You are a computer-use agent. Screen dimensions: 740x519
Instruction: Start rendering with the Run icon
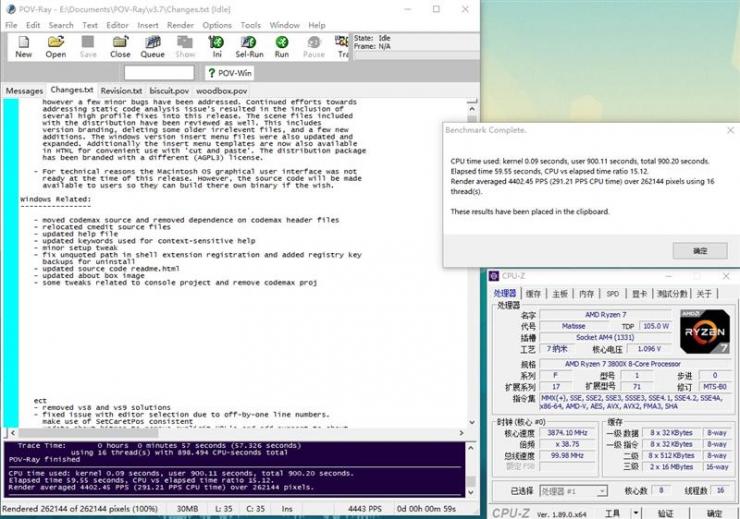[x=282, y=47]
